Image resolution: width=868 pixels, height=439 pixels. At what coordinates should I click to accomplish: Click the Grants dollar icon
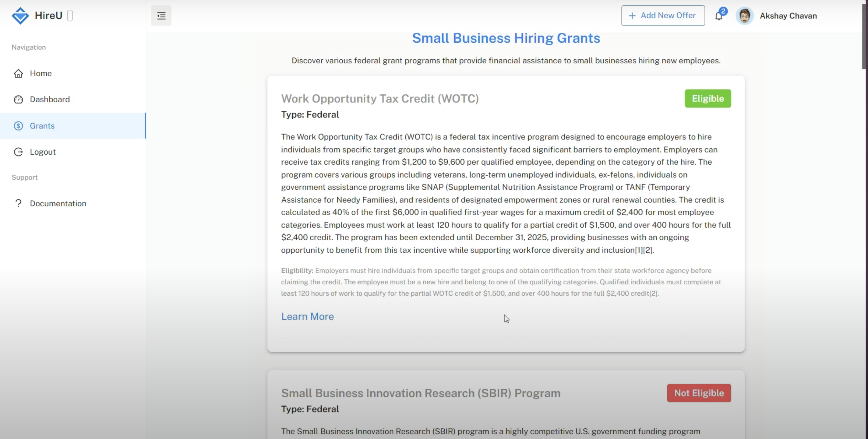point(18,126)
